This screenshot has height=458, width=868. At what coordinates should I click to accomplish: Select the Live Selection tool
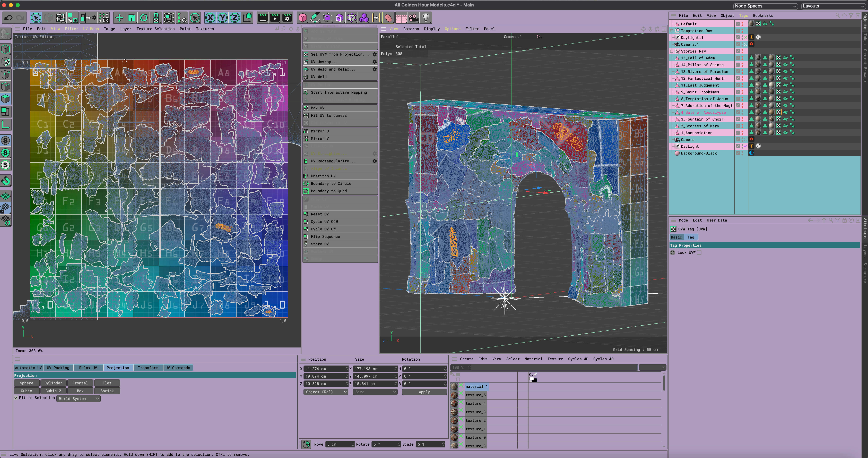[36, 18]
